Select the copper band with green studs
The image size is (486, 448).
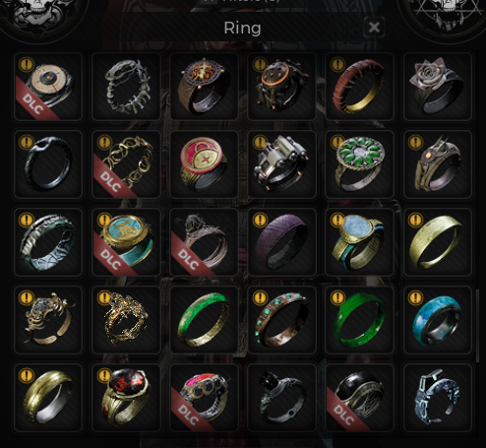point(281,320)
